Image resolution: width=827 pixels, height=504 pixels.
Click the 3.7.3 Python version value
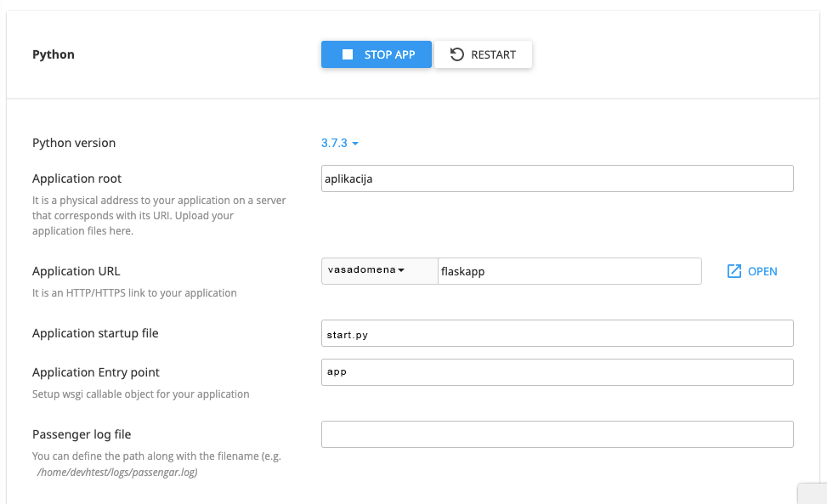(x=334, y=143)
